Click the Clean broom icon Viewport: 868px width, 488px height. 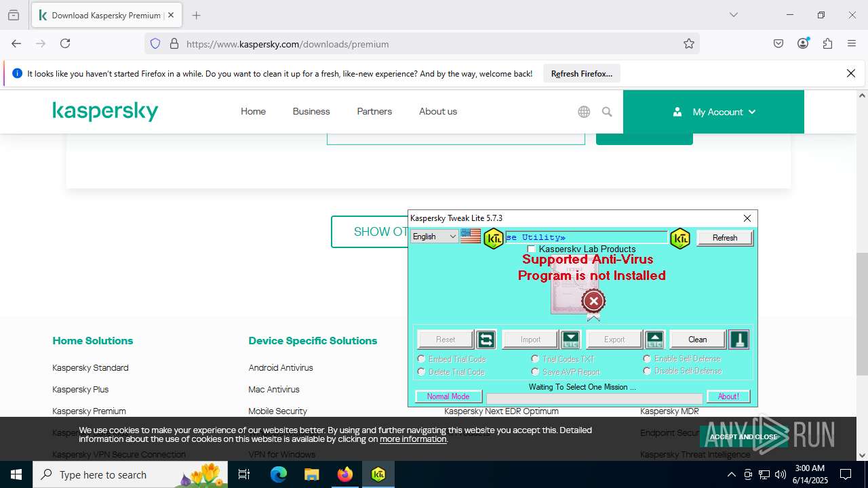coord(738,340)
